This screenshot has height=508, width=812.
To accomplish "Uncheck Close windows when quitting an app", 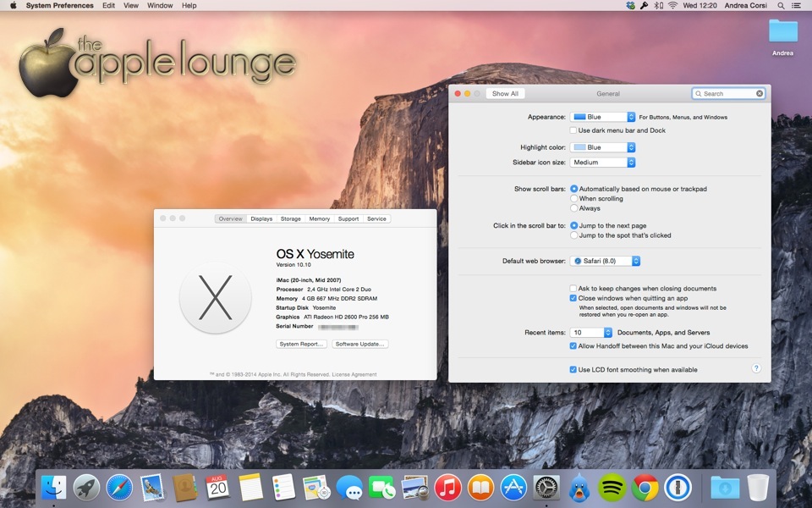I will point(573,298).
